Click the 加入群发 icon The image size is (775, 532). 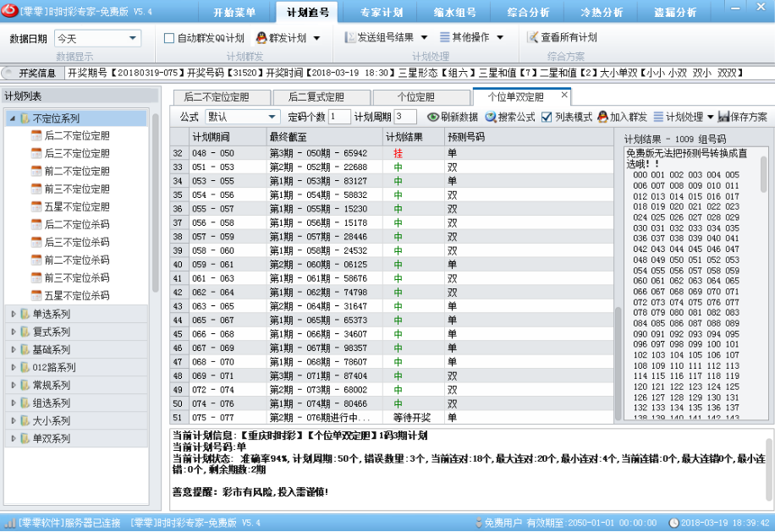(x=602, y=117)
